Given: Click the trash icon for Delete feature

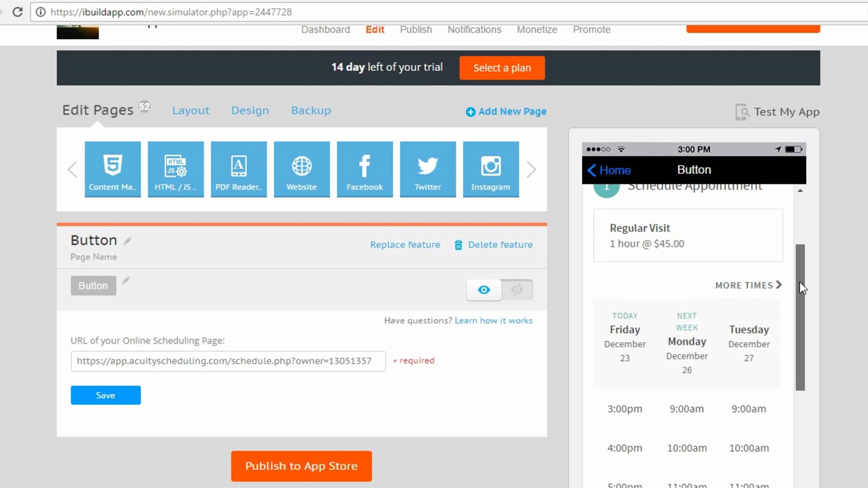Looking at the screenshot, I should point(458,245).
